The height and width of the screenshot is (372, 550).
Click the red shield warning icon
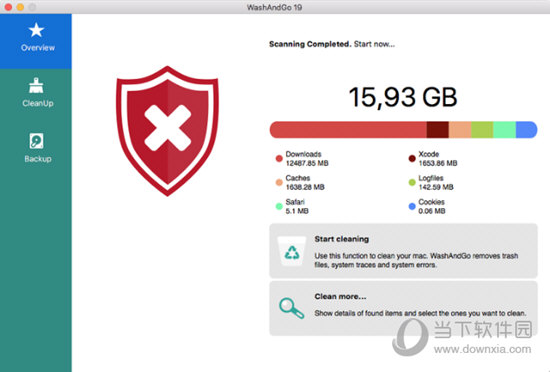[167, 131]
